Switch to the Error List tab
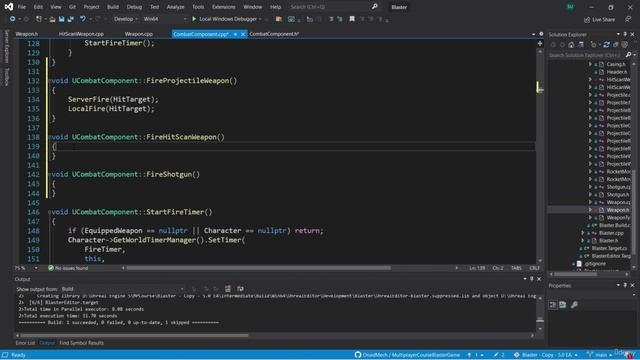The width and height of the screenshot is (640, 360). pos(25,343)
